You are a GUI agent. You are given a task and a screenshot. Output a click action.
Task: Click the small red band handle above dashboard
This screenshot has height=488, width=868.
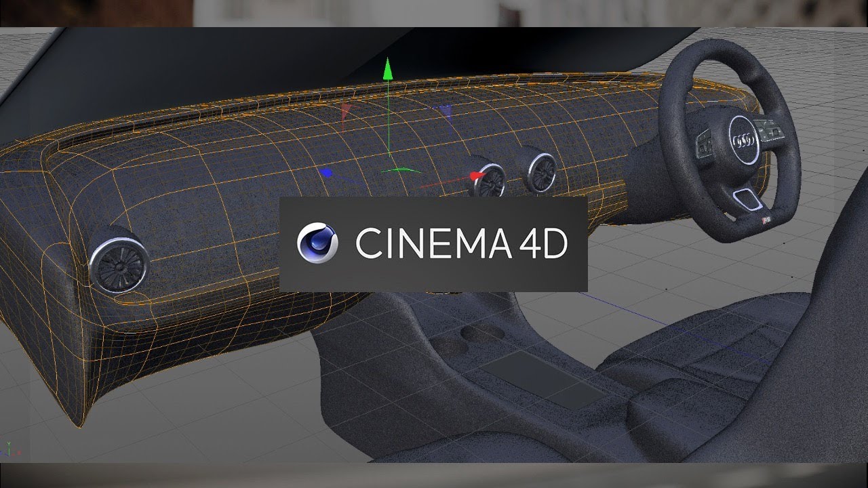pyautogui.click(x=345, y=112)
